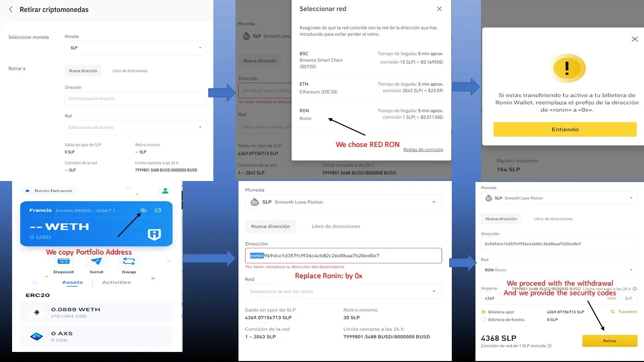Switch to the Activities tab in Ronin wallet

(116, 283)
